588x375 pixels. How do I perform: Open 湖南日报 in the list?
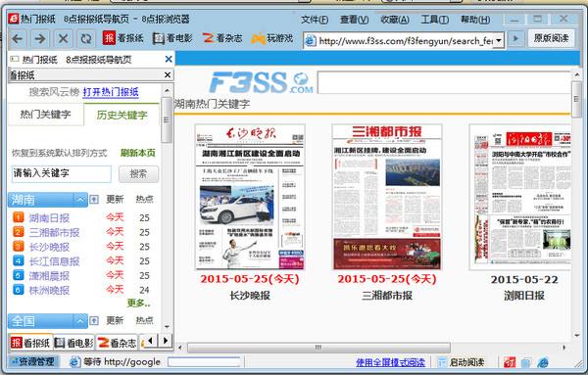[x=49, y=217]
